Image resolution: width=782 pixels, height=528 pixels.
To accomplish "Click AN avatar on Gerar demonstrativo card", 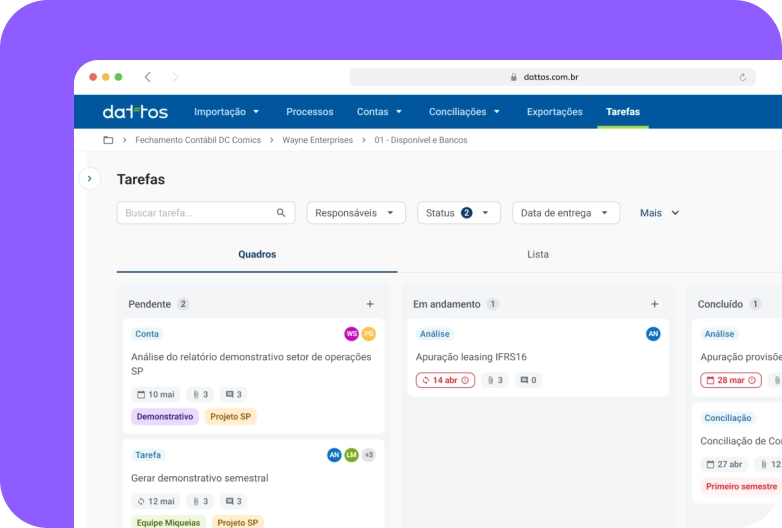I will (334, 455).
